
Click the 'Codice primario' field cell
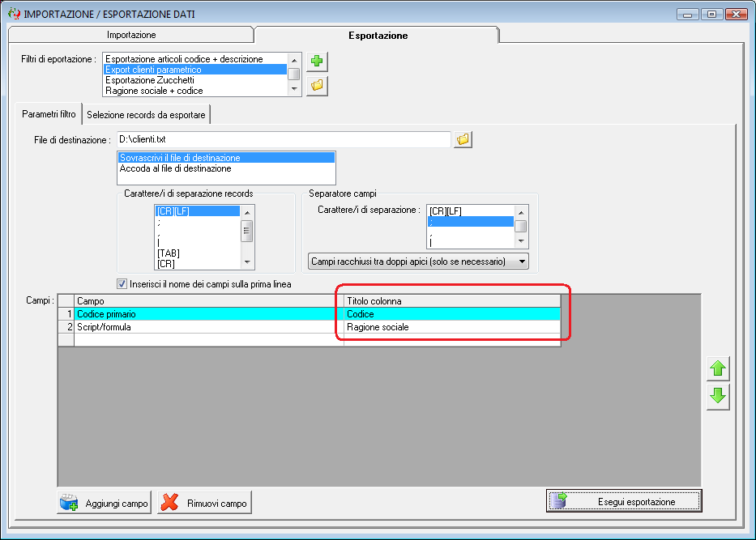coord(209,314)
